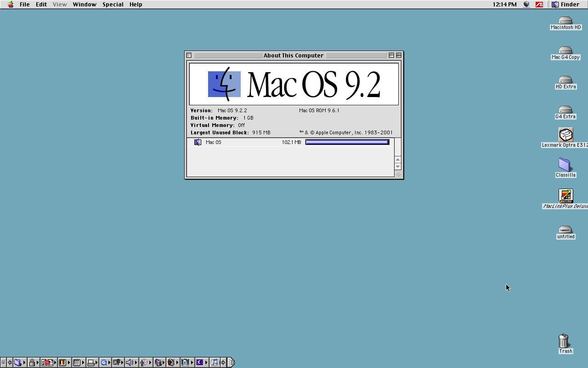Open the Monitor resolution strip module

78,362
